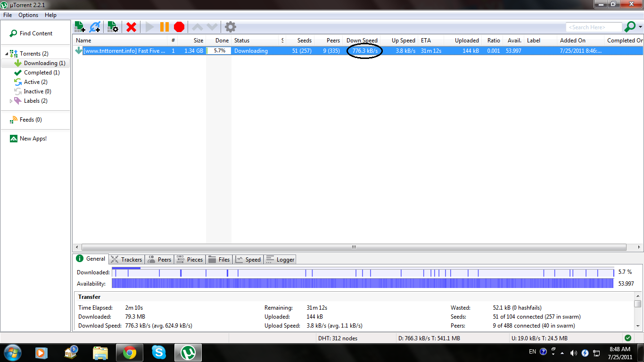Open the Options menu
The height and width of the screenshot is (362, 644).
click(28, 15)
